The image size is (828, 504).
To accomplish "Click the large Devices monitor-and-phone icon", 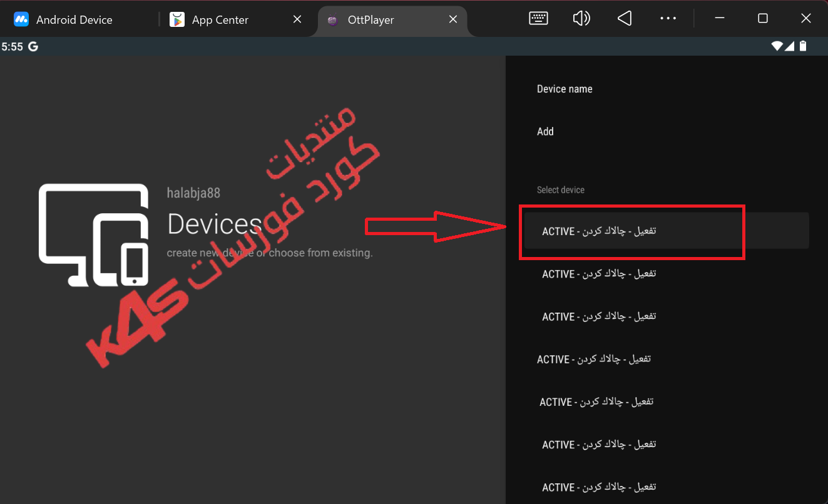I will pyautogui.click(x=94, y=235).
